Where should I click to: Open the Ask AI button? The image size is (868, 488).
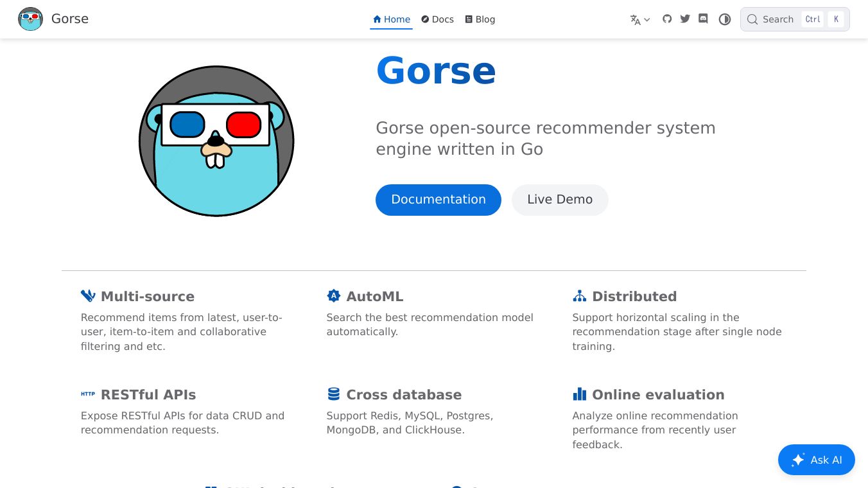tap(817, 460)
